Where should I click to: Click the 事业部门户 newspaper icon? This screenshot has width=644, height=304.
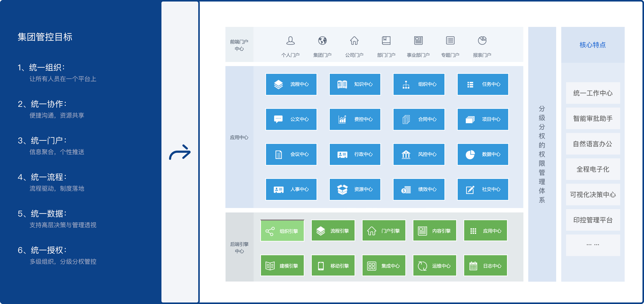[418, 41]
